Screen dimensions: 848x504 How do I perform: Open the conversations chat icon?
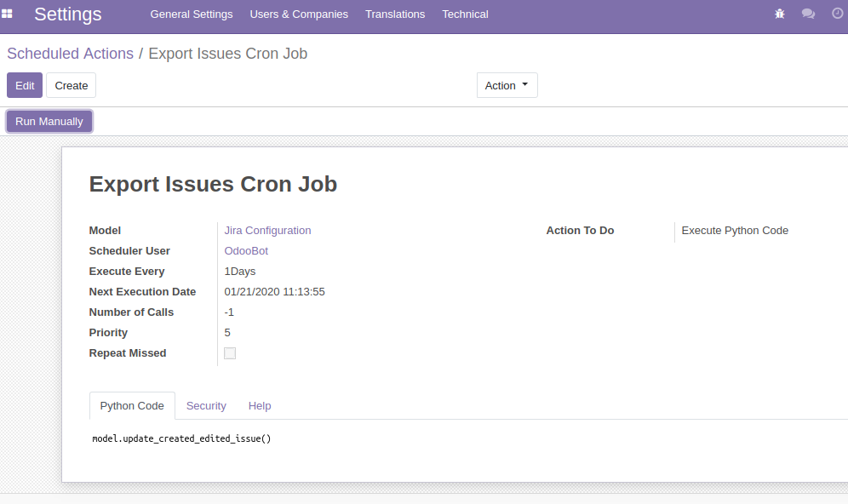808,14
